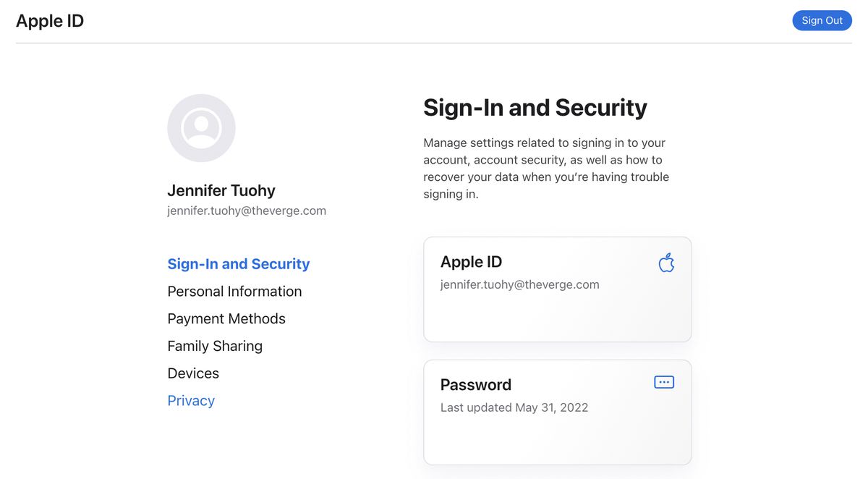Click the Sign-In and Security main heading
The image size is (868, 479).
point(535,108)
